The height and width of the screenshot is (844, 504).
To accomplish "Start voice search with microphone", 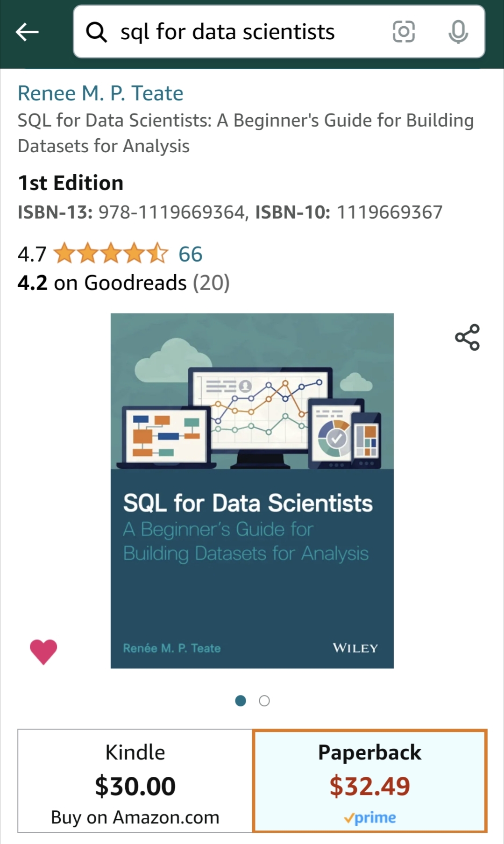I will click(458, 32).
